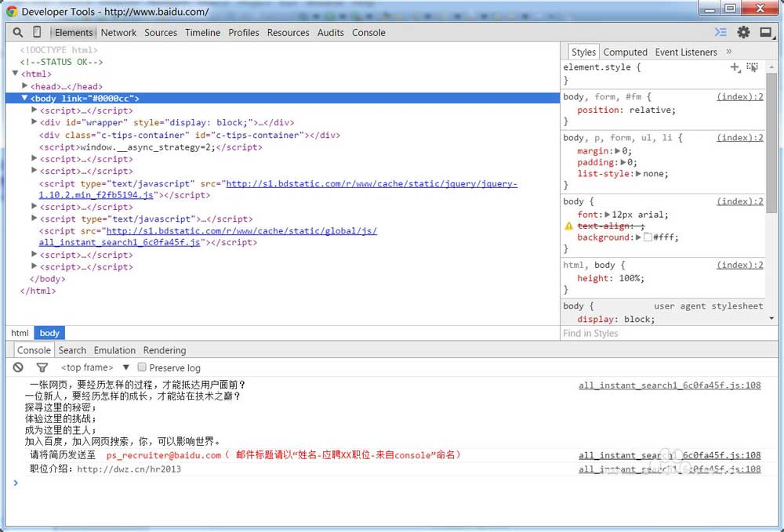Clear the console log icon
This screenshot has height=532, width=784.
18,367
